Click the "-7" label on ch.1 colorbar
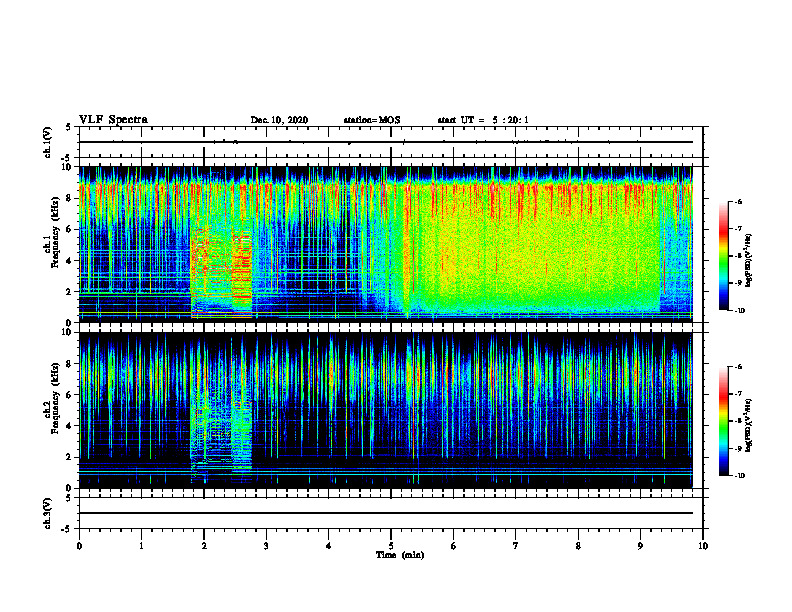The width and height of the screenshot is (792, 612). [738, 229]
